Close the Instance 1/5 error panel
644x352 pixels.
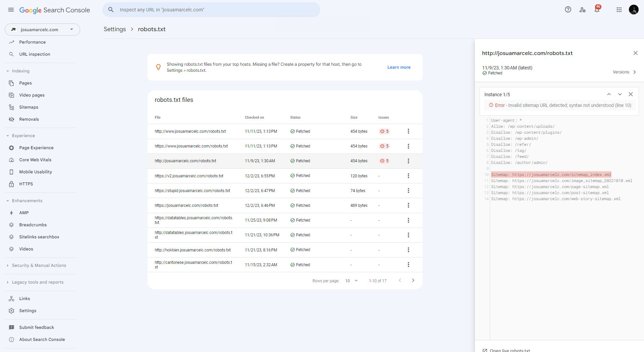[x=631, y=95]
